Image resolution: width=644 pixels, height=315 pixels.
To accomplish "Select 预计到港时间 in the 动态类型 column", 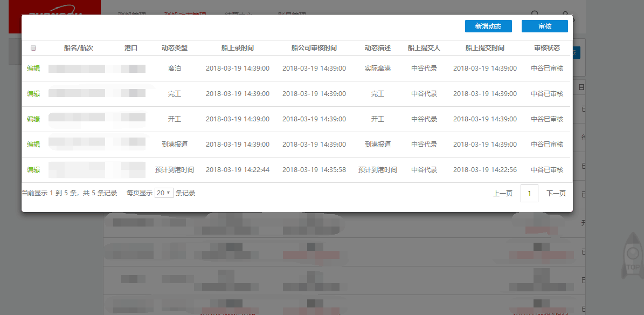I will [x=175, y=169].
